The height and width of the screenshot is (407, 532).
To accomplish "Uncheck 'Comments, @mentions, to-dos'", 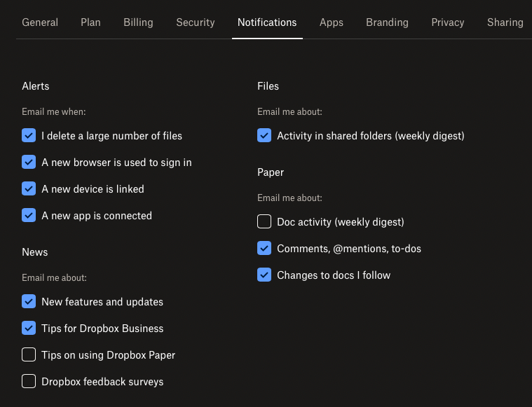I will coord(264,249).
